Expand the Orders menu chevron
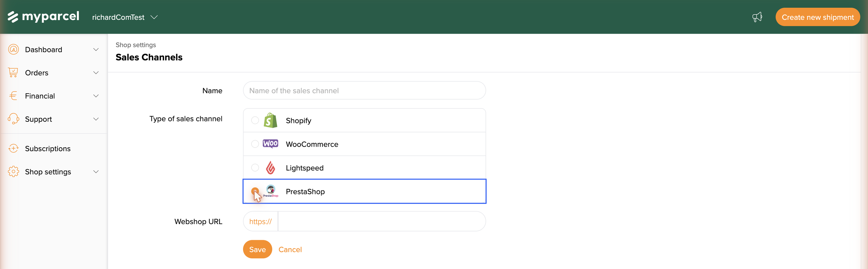Image resolution: width=868 pixels, height=269 pixels. click(96, 73)
